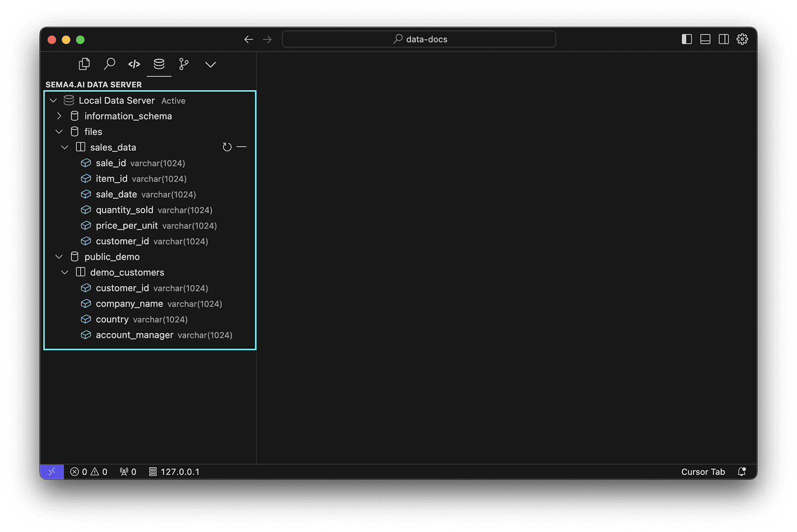Image resolution: width=797 pixels, height=532 pixels.
Task: Collapse the files database node
Action: [x=59, y=132]
